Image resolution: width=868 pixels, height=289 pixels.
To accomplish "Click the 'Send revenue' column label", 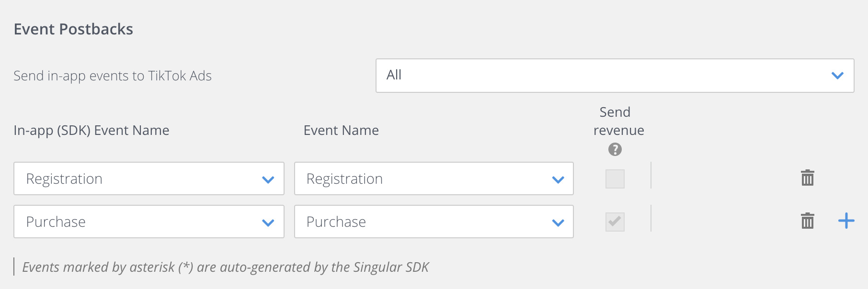I will click(x=618, y=121).
